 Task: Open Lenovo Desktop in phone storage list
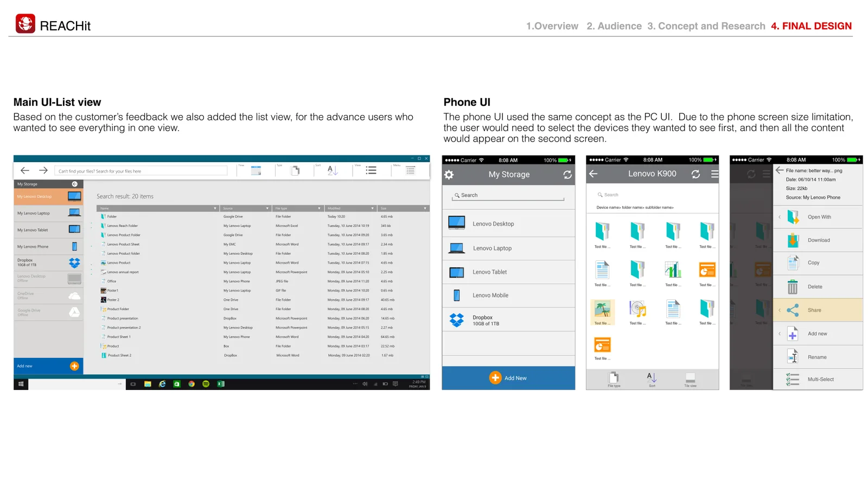click(508, 224)
